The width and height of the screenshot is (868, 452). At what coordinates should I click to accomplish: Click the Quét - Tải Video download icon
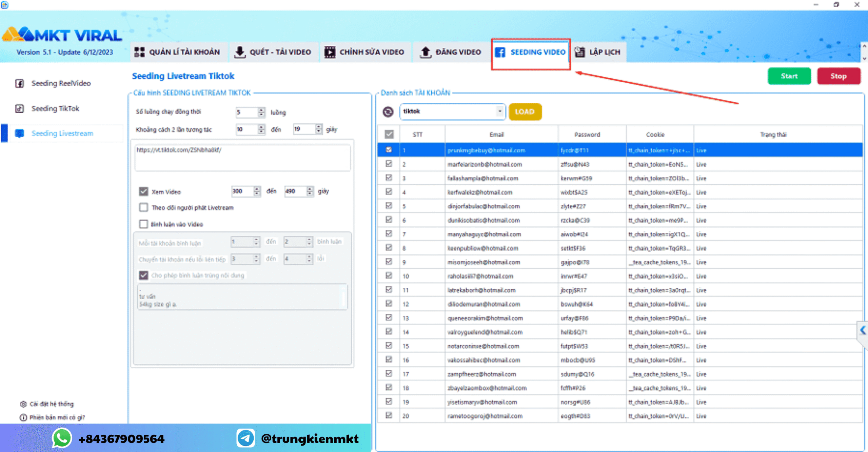(240, 52)
